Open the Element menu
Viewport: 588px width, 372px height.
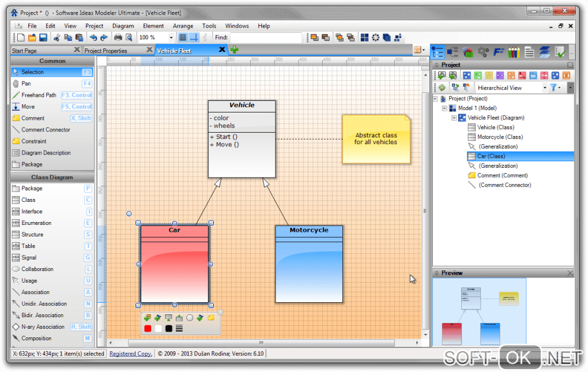coord(153,26)
